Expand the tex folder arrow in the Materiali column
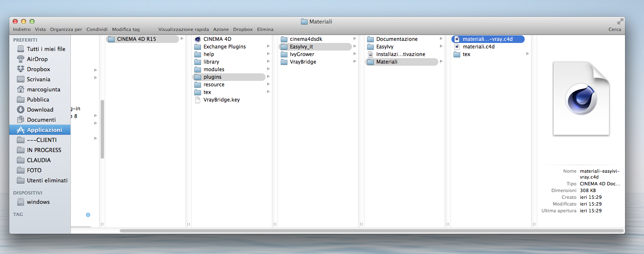Viewport: 644px width, 254px height. pyautogui.click(x=528, y=54)
